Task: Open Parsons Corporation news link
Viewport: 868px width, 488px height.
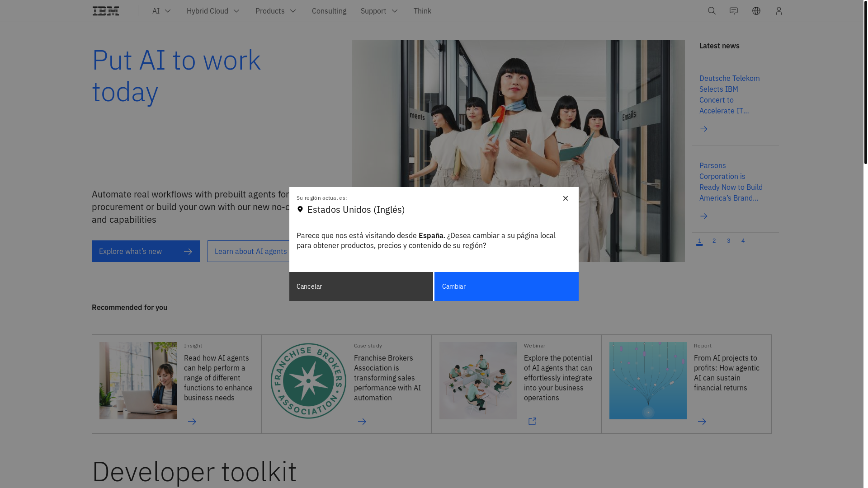Action: [731, 182]
